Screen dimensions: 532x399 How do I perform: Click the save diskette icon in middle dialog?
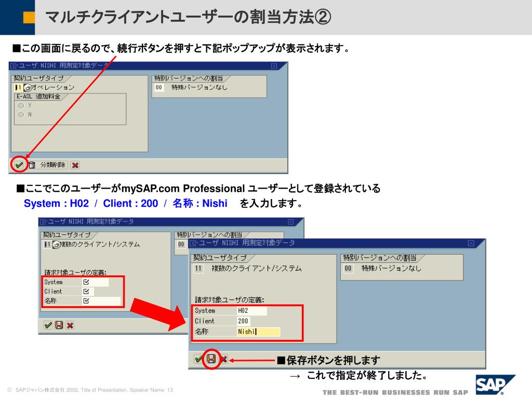(59, 325)
